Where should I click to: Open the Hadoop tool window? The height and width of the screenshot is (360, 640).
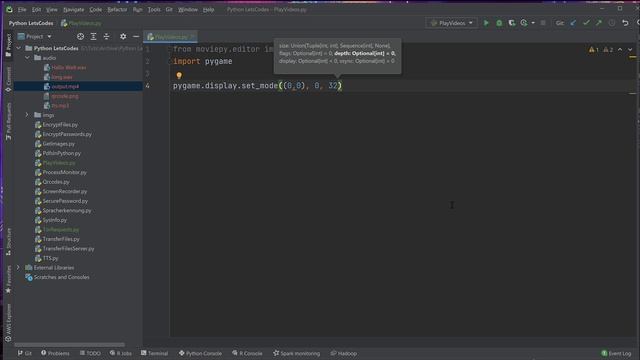tap(344, 353)
